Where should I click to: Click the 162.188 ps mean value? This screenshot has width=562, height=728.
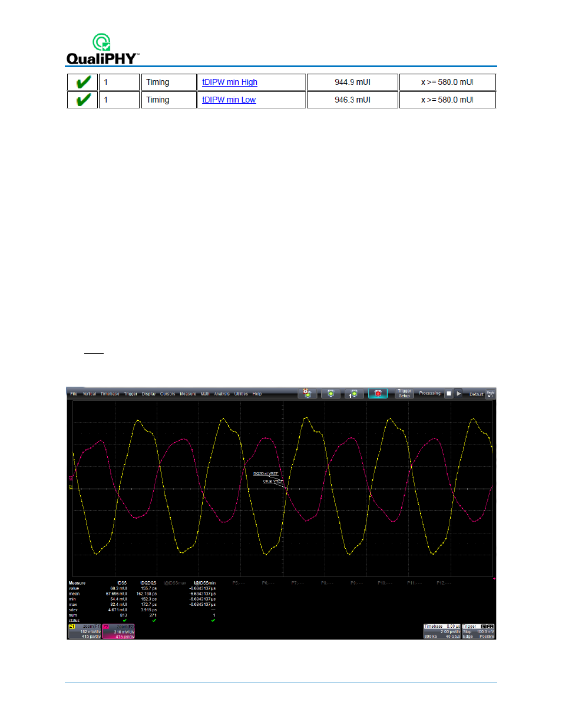pos(147,594)
